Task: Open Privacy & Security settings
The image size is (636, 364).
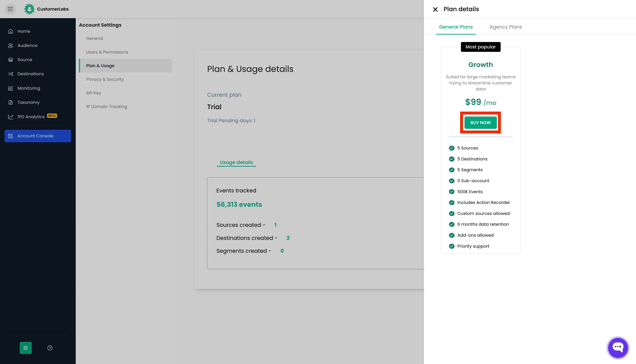Action: point(125,79)
